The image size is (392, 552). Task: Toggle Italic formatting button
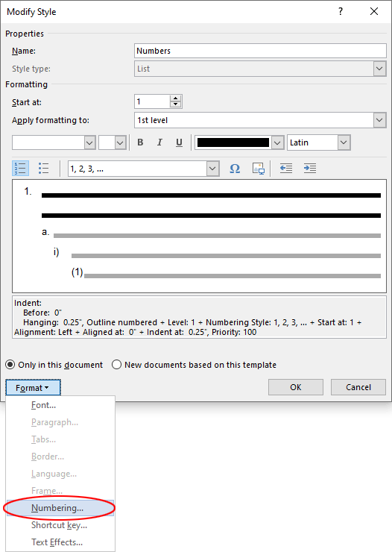(x=159, y=142)
